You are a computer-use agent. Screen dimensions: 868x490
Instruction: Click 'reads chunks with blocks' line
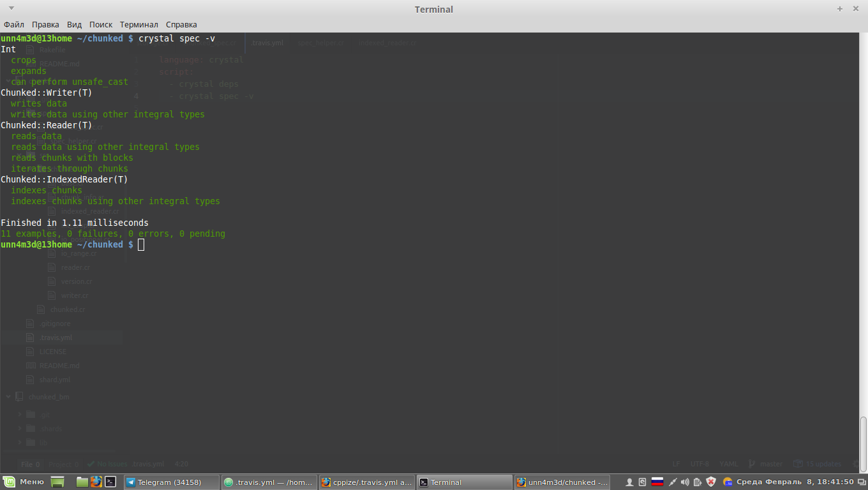coord(72,158)
